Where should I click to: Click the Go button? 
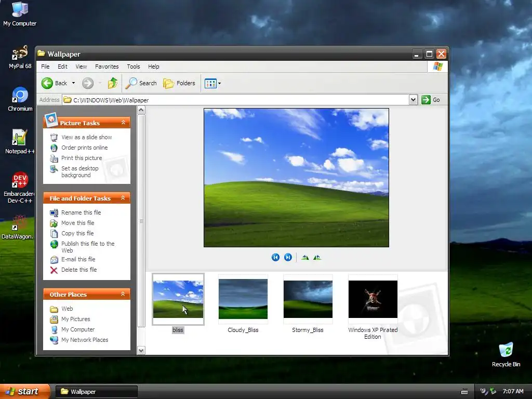click(x=431, y=100)
